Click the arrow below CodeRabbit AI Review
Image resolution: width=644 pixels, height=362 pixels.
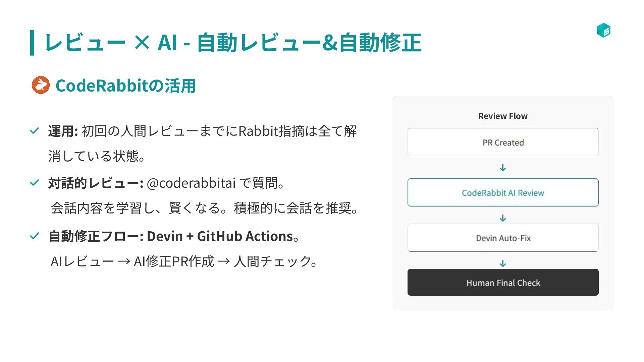tap(503, 218)
